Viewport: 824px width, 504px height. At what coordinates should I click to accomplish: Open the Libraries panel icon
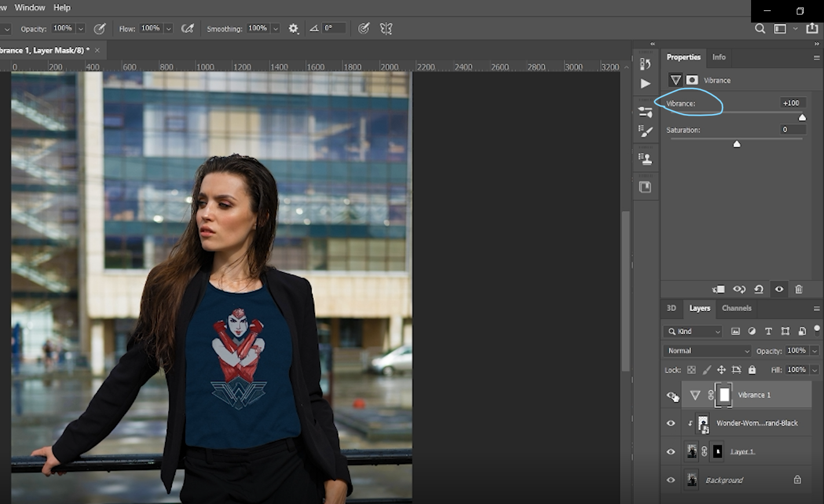coord(645,187)
